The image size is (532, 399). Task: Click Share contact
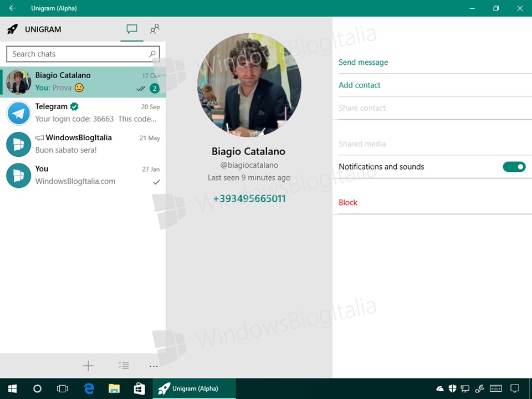[362, 108]
